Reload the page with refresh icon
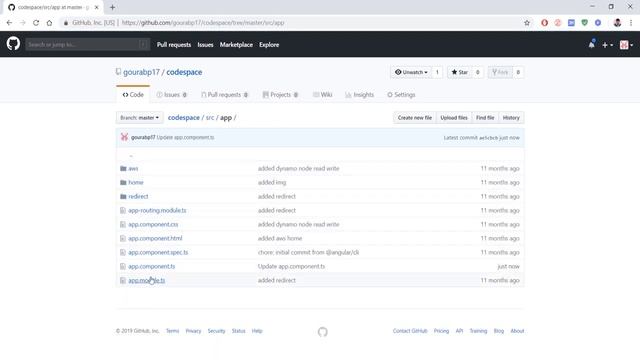The height and width of the screenshot is (360, 640). tap(36, 23)
